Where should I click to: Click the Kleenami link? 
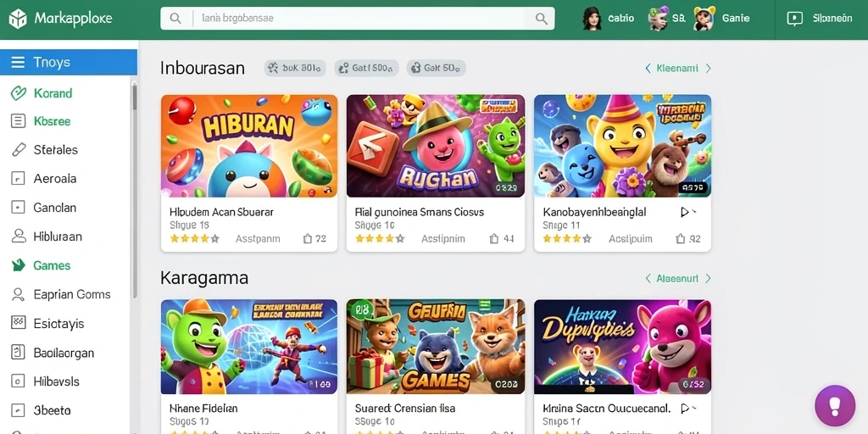(676, 68)
